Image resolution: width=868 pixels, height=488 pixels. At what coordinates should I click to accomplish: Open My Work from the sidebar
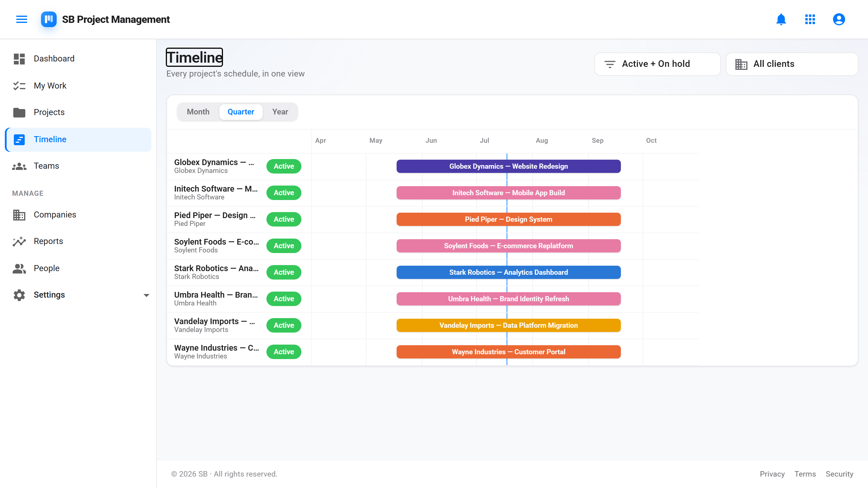78,86
